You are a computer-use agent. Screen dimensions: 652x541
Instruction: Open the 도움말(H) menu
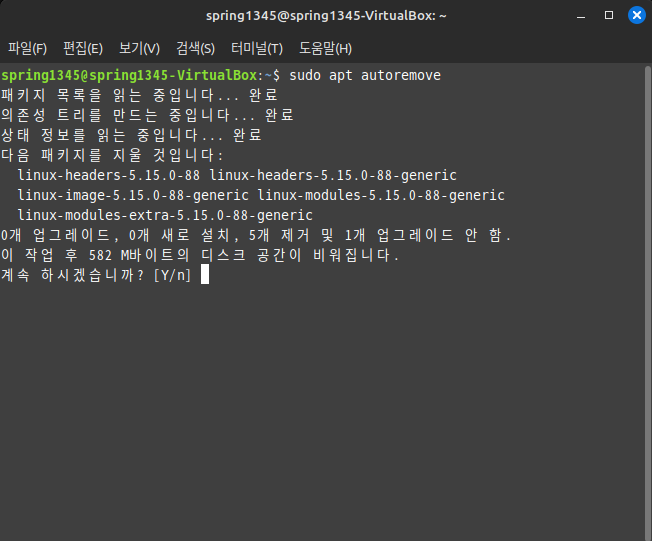(x=326, y=48)
